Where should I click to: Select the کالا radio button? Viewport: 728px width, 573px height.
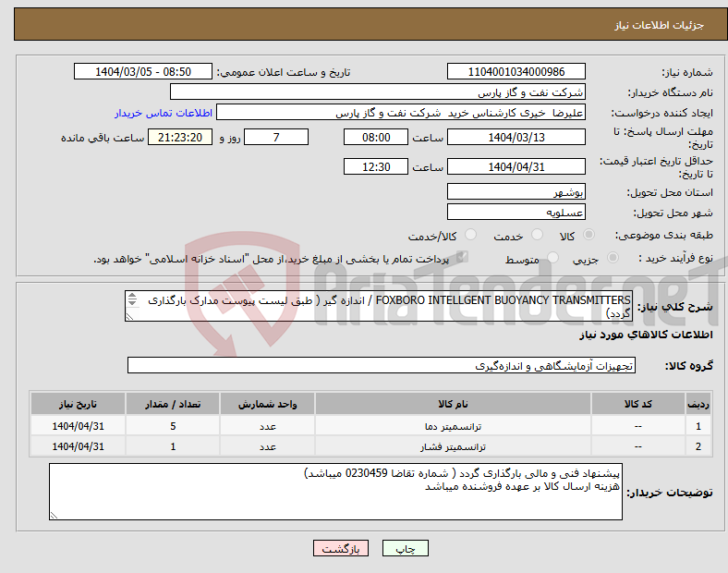[588, 235]
